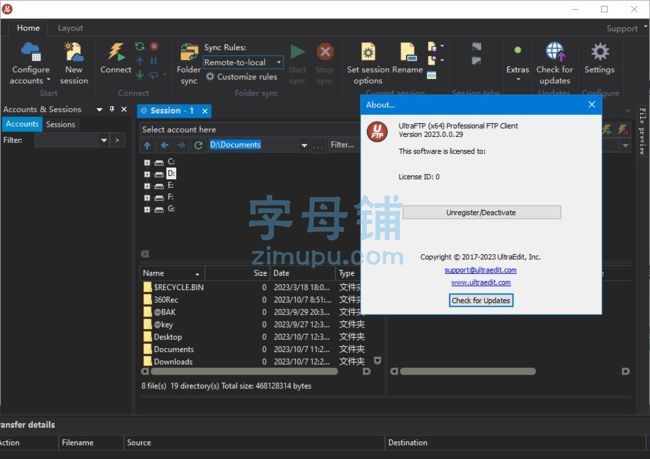Select the 360Rec folder row
The image size is (650, 459).
253,300
